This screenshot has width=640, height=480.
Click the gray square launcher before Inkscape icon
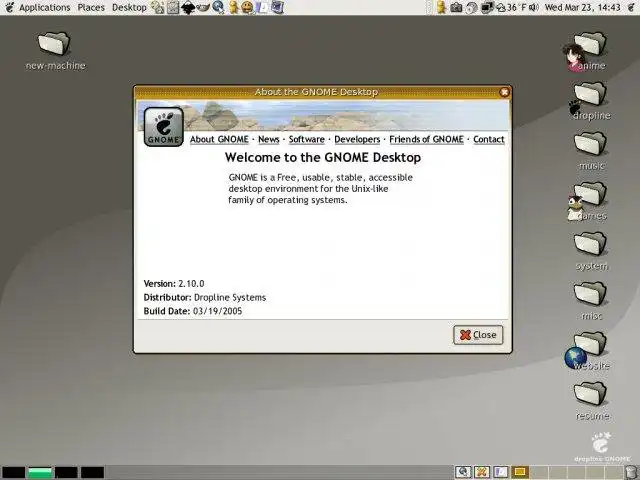pyautogui.click(x=173, y=7)
